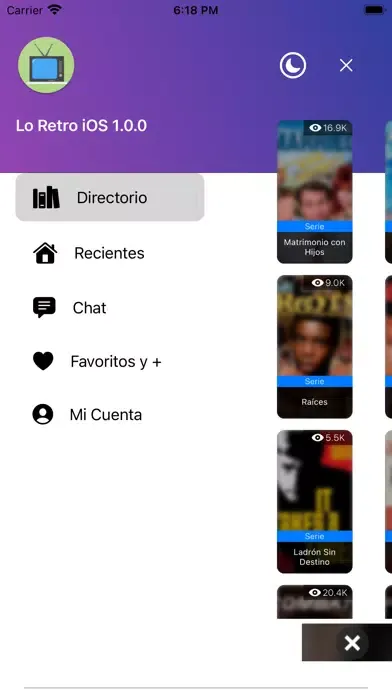
Task: Click the heart icon beside Favoritos
Action: click(x=44, y=361)
